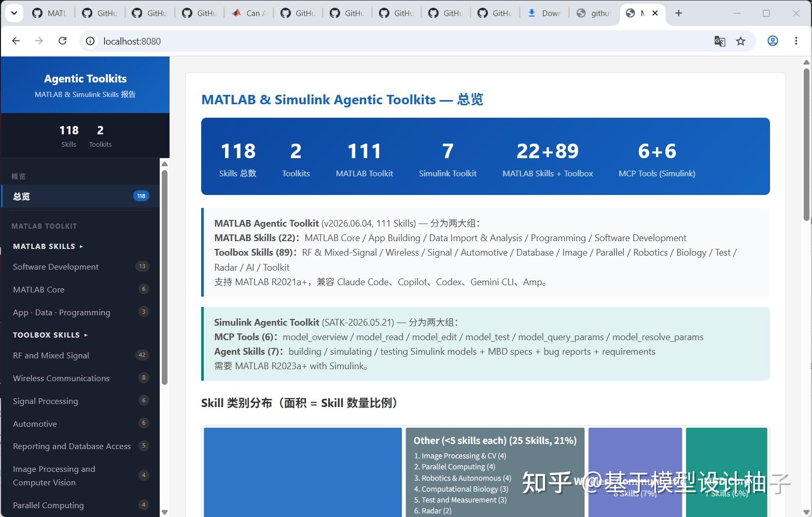
Task: Open Reporting and Database Access category
Action: pyautogui.click(x=80, y=446)
